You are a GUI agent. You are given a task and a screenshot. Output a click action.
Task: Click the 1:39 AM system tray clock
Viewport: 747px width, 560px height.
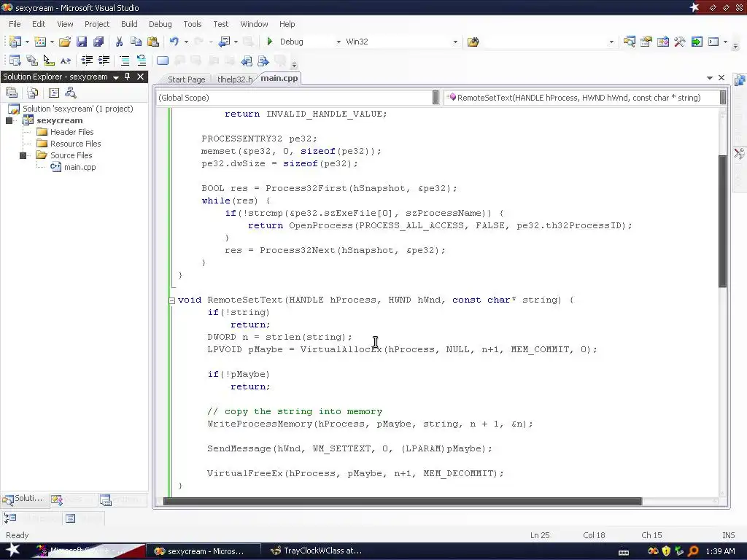click(720, 551)
